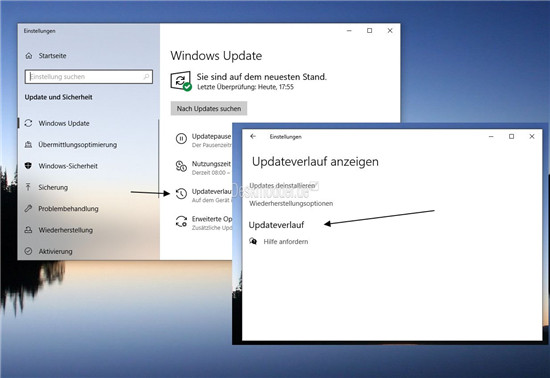The height and width of the screenshot is (378, 550).
Task: Open Erweiterte Optionen gear-sync icon
Action: (181, 221)
